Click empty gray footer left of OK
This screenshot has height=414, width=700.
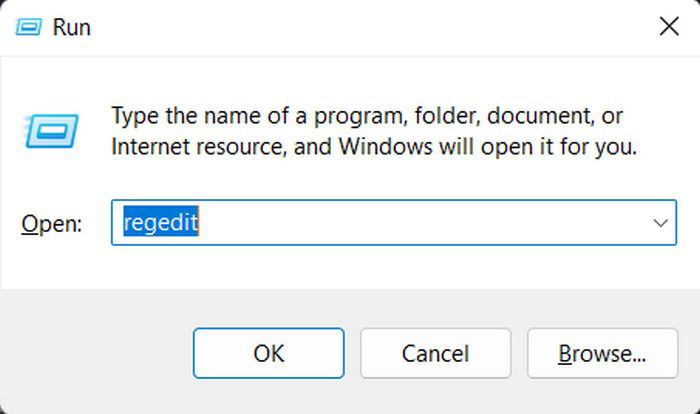(96, 353)
